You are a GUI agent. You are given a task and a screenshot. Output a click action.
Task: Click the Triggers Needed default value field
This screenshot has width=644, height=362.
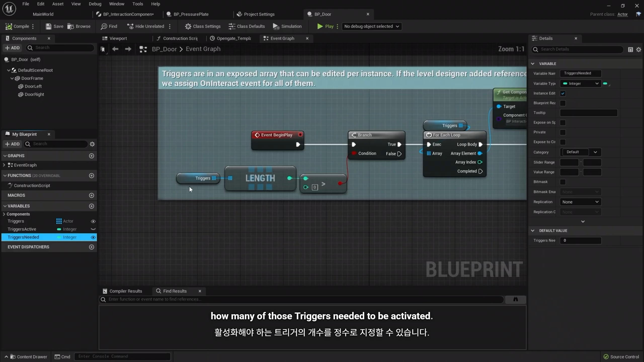click(x=581, y=241)
